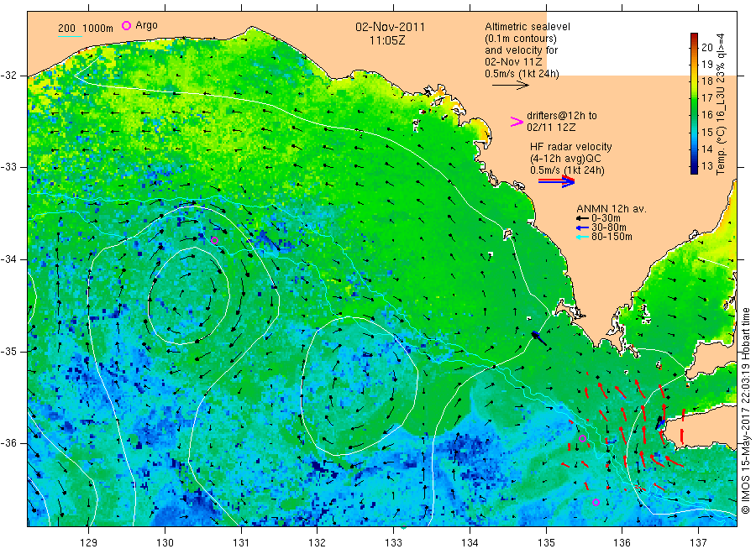Screen dimensions: 756x554
Task: Click the color bar value '19'
Action: pos(706,64)
